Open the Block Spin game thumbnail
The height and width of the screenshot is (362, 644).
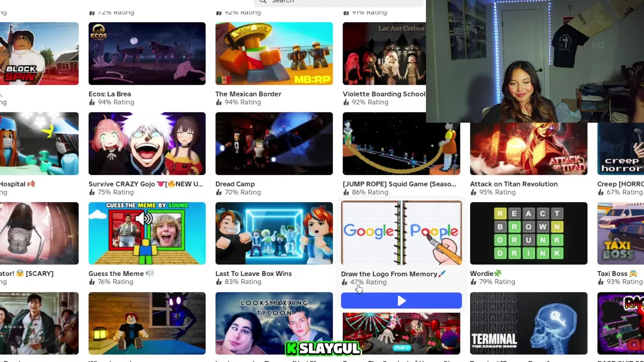(x=39, y=53)
